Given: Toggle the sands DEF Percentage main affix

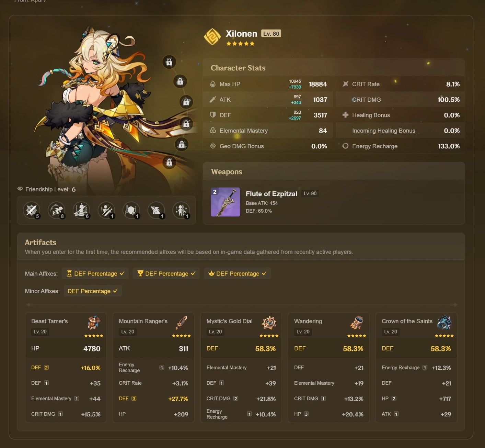Looking at the screenshot, I should click(95, 273).
